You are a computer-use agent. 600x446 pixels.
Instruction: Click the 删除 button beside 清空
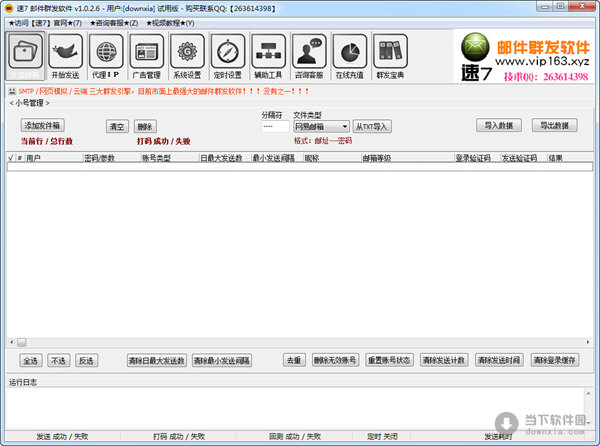[145, 127]
